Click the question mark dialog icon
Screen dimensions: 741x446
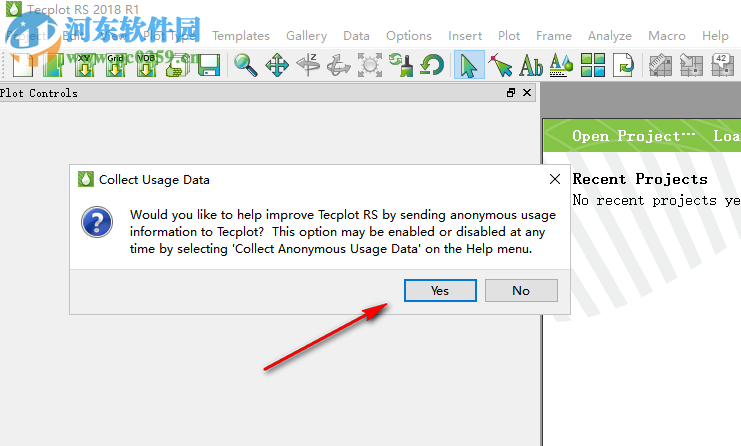tap(97, 222)
